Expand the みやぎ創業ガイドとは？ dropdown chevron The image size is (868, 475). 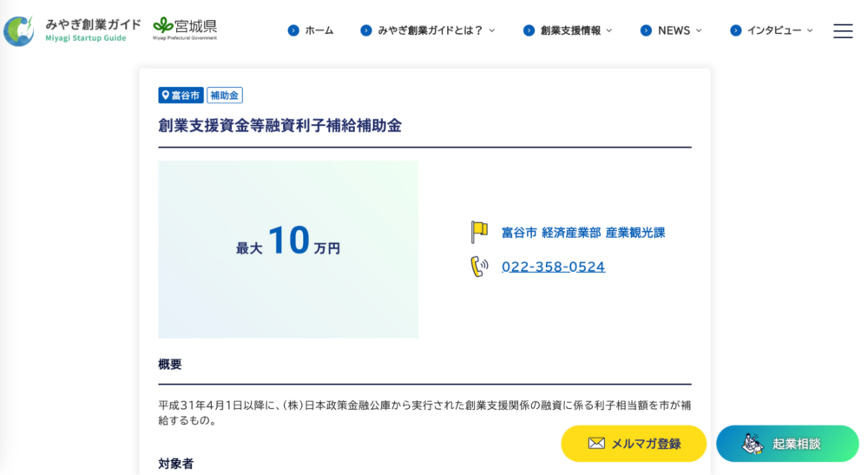491,30
